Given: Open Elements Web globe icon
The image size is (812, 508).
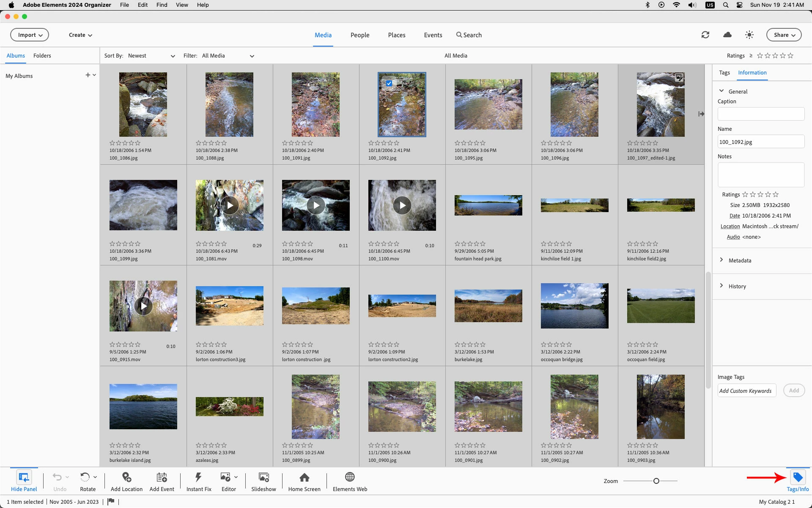Looking at the screenshot, I should pos(350,478).
